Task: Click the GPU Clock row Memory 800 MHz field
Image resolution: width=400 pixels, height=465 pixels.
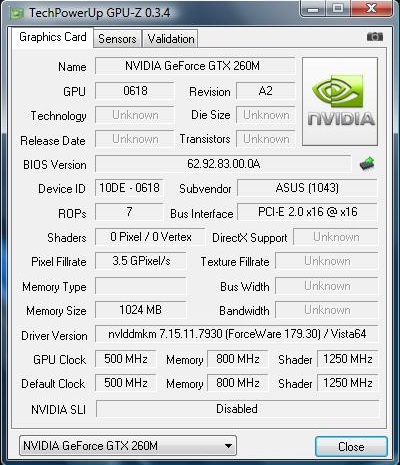Action: tap(238, 359)
